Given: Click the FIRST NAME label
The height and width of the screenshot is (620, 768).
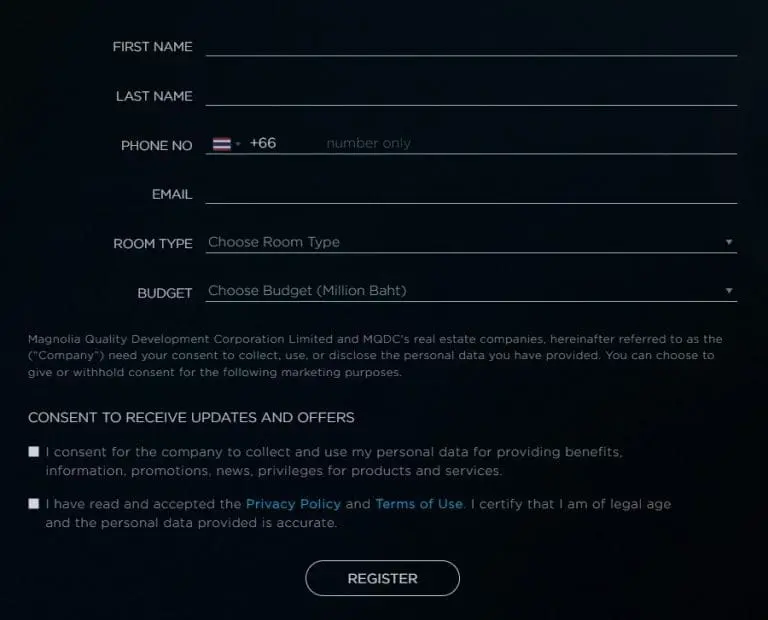Looking at the screenshot, I should tap(152, 47).
